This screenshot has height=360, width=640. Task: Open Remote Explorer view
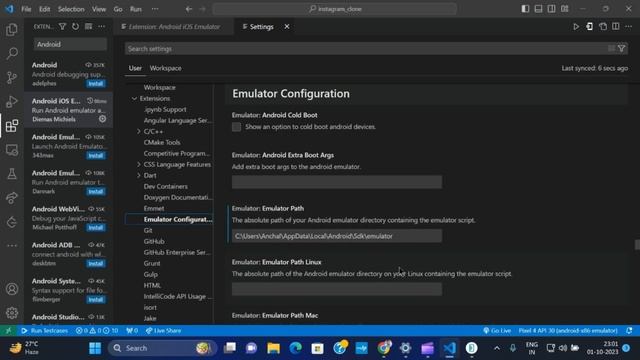[12, 150]
